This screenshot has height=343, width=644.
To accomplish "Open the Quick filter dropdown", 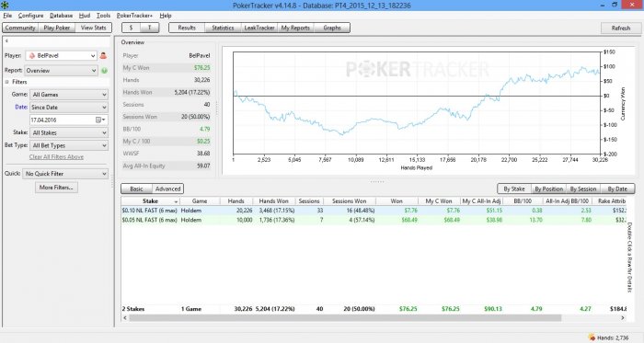I will pos(65,174).
